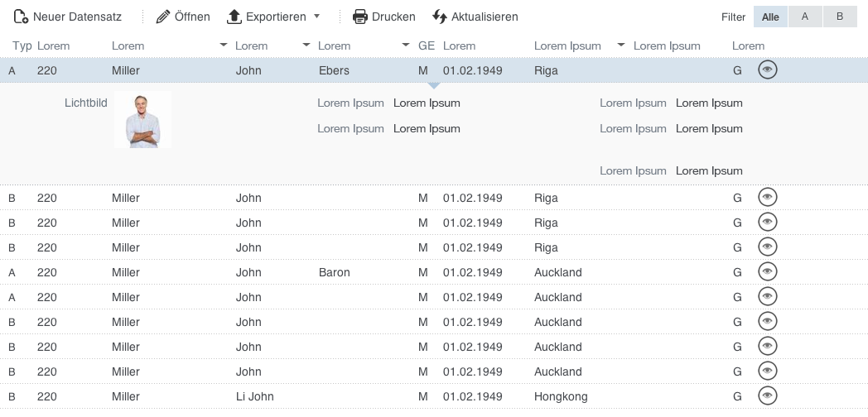Open the Exportieren dropdown arrow

316,17
